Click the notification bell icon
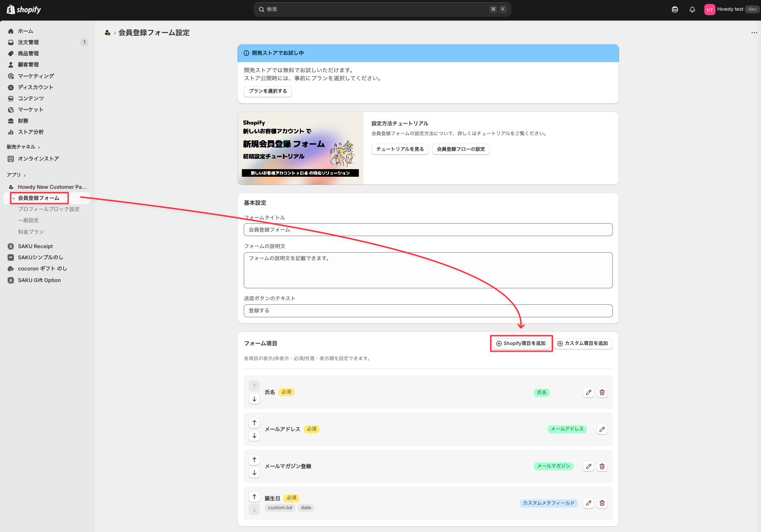Image resolution: width=761 pixels, height=532 pixels. click(692, 9)
